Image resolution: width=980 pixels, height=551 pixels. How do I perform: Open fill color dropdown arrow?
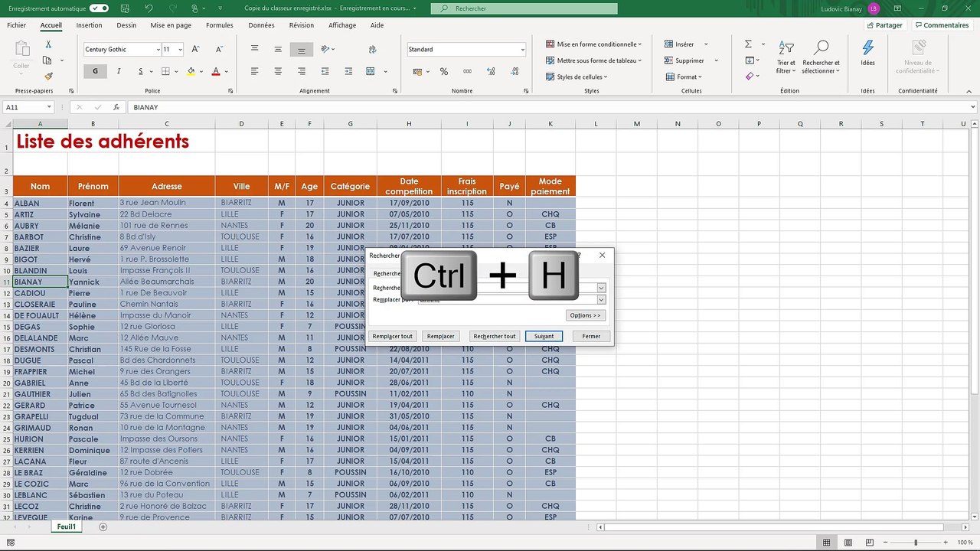coord(202,71)
